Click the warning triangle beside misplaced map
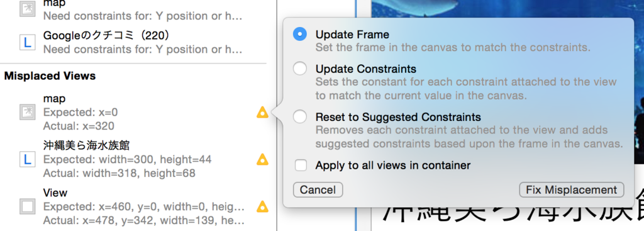The height and width of the screenshot is (231, 644). (x=262, y=112)
